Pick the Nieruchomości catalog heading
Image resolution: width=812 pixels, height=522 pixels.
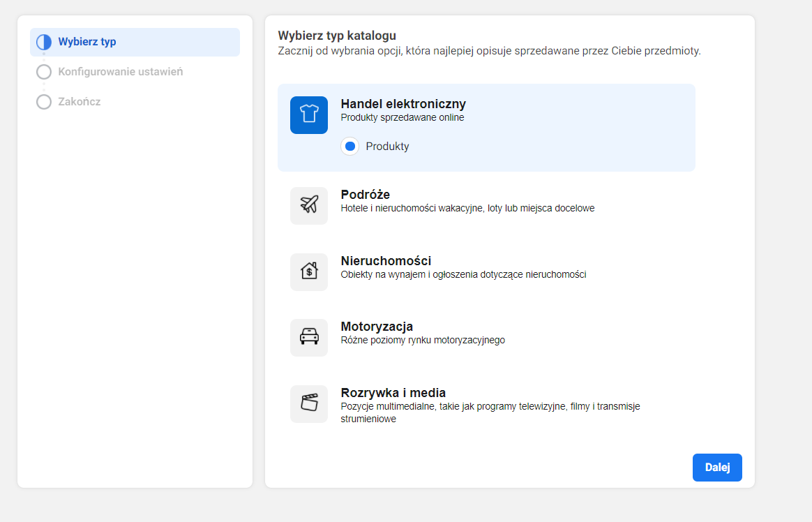click(x=386, y=261)
